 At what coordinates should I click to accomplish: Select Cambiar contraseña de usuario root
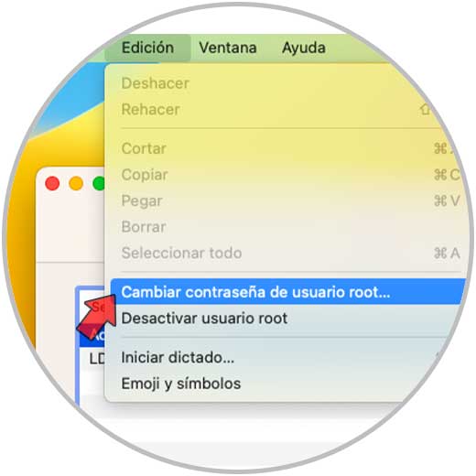(287, 292)
